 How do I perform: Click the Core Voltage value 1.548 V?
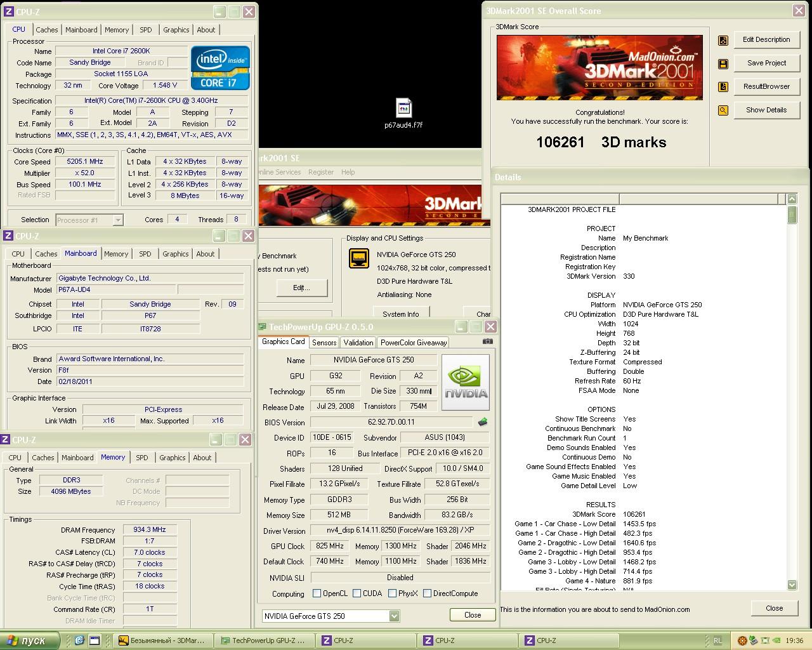coord(165,86)
